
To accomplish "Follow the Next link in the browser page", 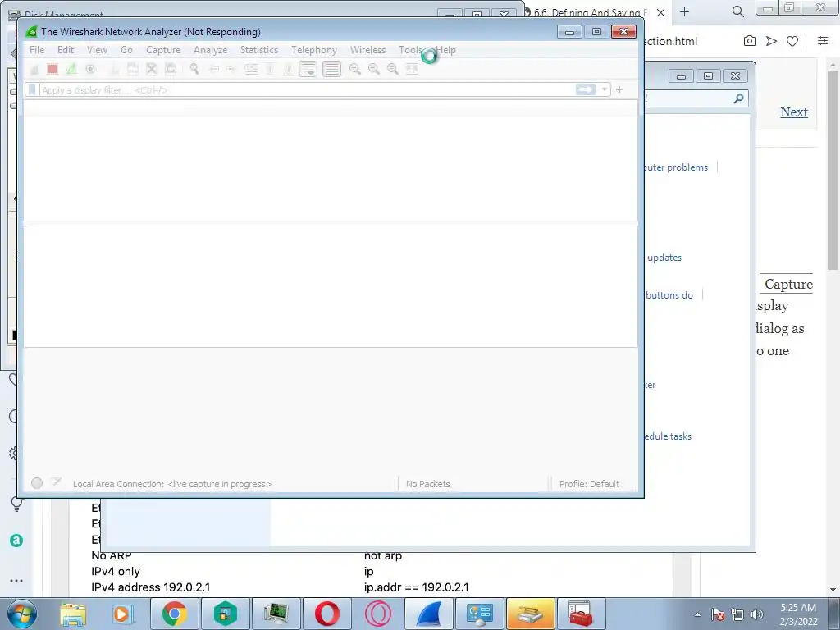I will click(794, 112).
